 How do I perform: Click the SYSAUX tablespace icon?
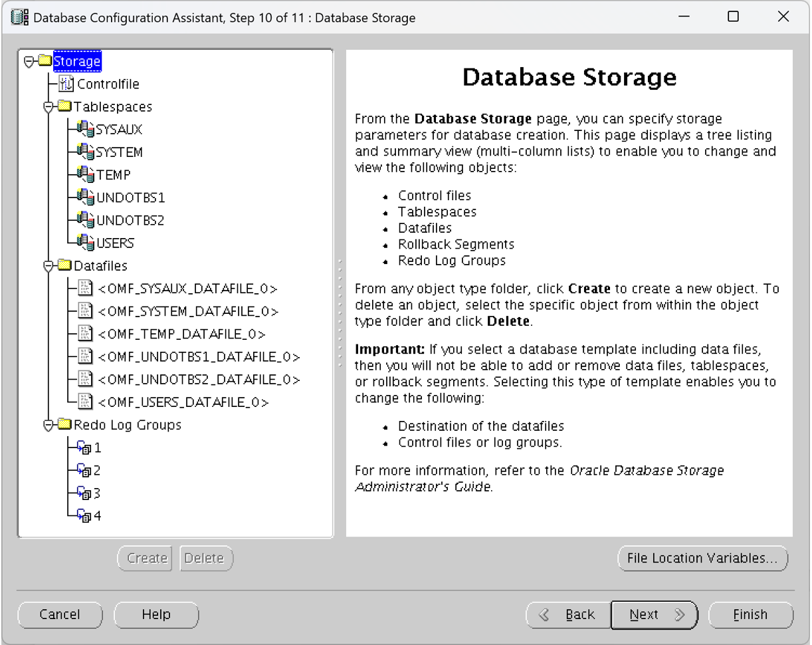(85, 129)
